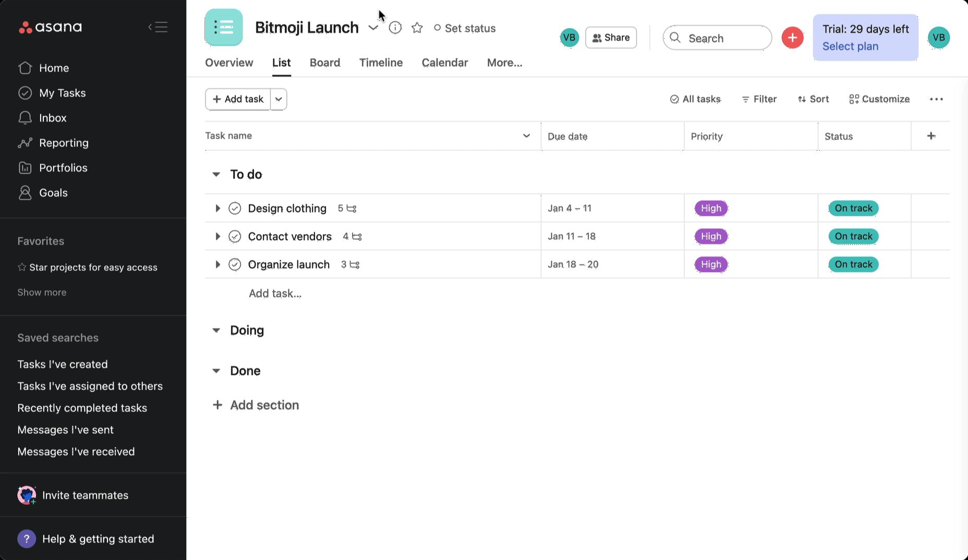The height and width of the screenshot is (560, 968).
Task: Collapse the sidebar with the hamburger icon
Action: pos(158,27)
